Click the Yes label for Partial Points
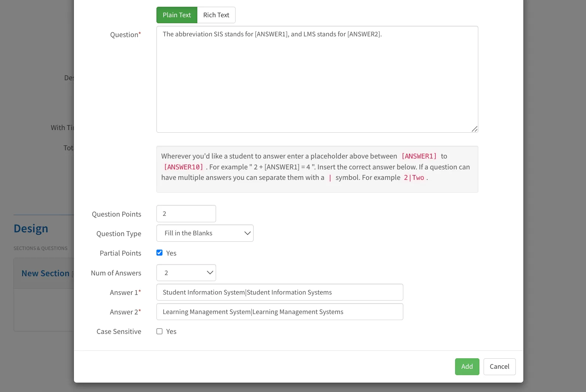This screenshot has height=392, width=586. [x=171, y=253]
